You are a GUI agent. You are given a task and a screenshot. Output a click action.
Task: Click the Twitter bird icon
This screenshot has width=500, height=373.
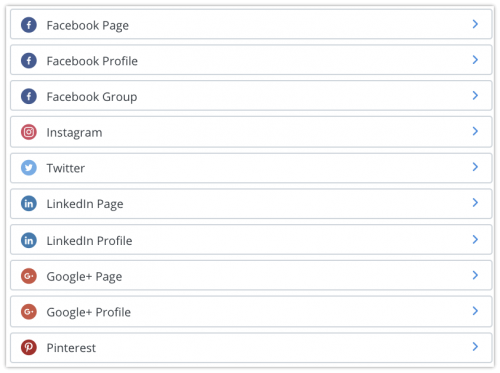[x=29, y=168]
